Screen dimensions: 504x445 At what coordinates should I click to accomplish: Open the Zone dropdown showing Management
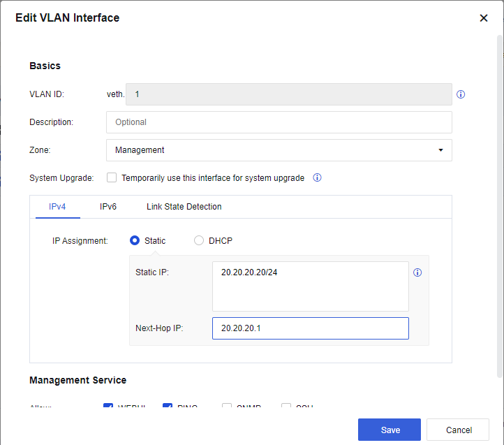(x=279, y=150)
